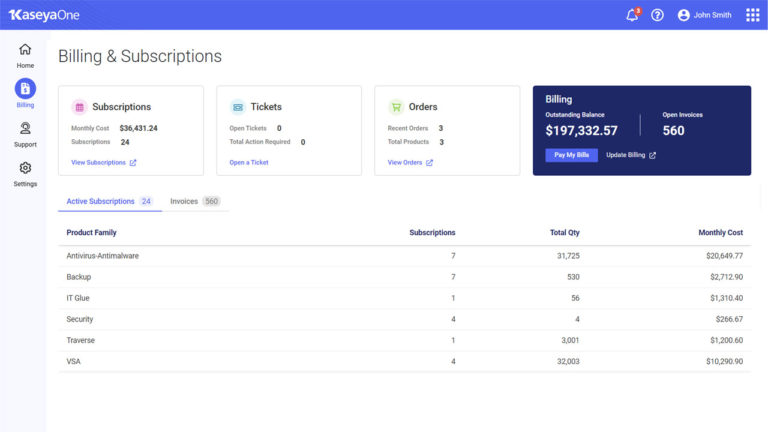Image resolution: width=768 pixels, height=432 pixels.
Task: Select the Traverse row
Action: [x=405, y=340]
